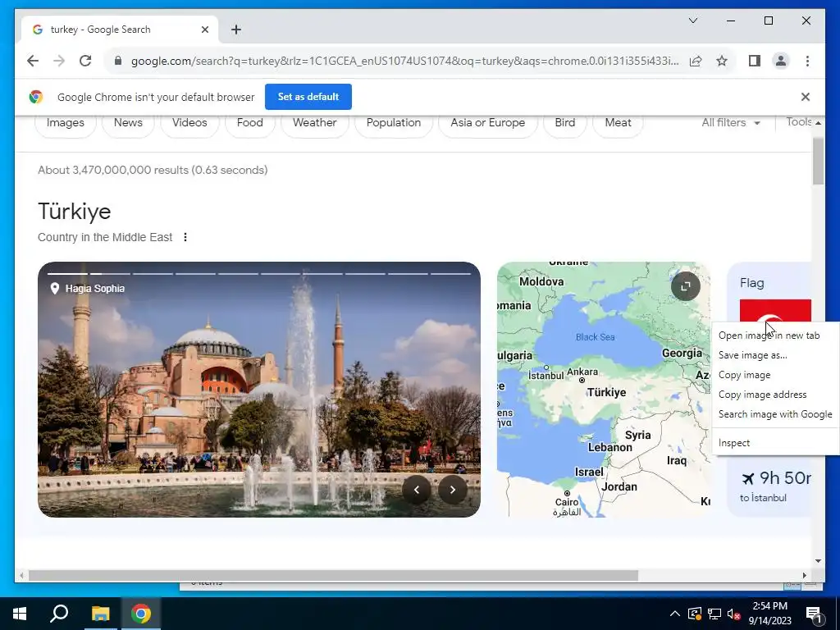Open the Windows Start menu
The height and width of the screenshot is (630, 840).
pos(20,614)
